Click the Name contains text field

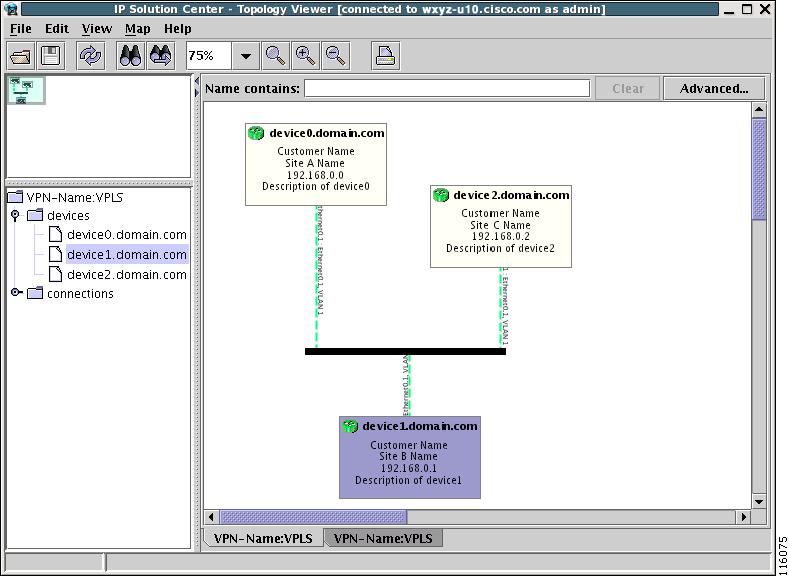(x=447, y=89)
